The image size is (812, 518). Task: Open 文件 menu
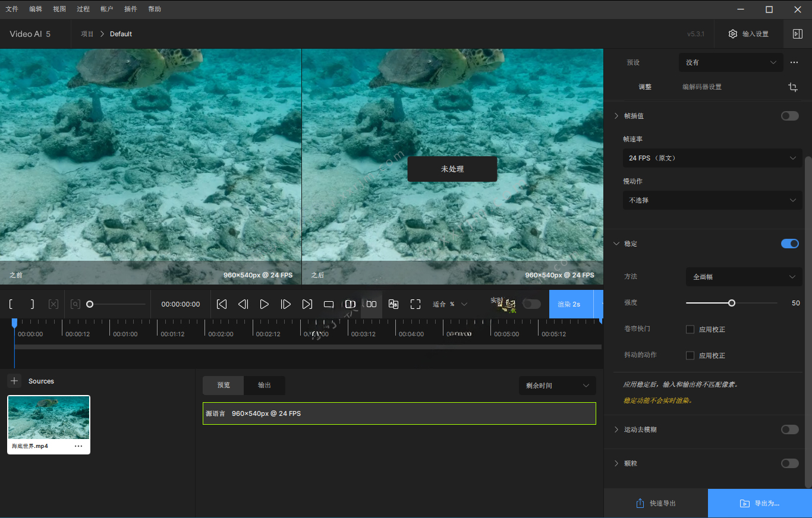click(x=12, y=9)
